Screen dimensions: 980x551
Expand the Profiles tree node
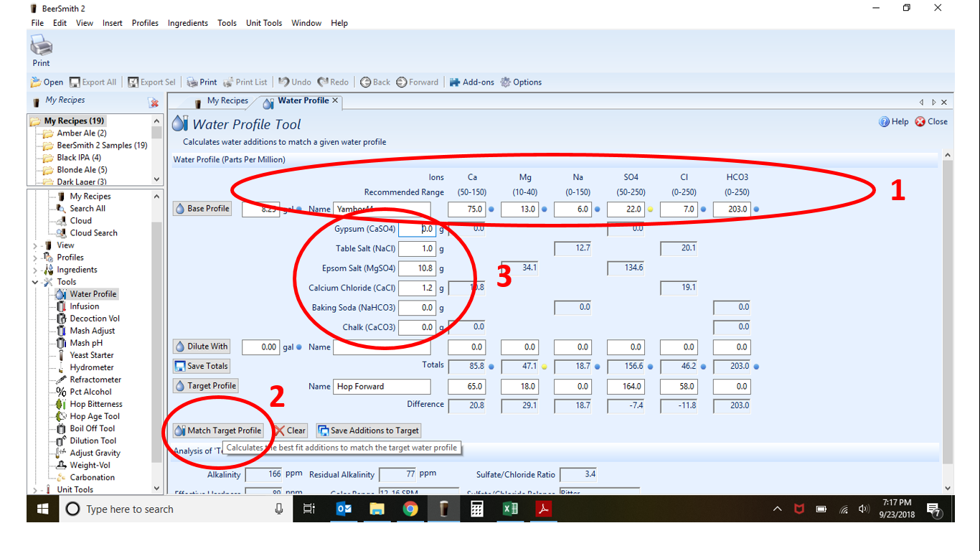tap(35, 258)
